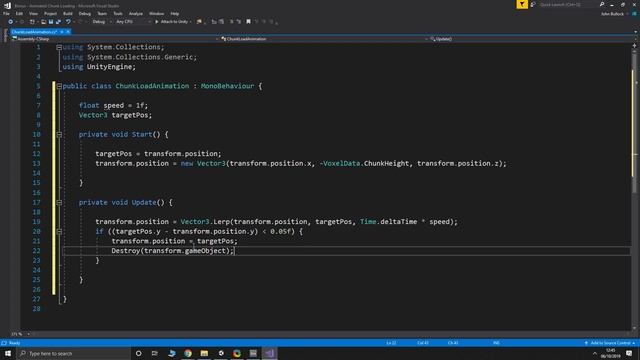Click the taskbar Type here to search box
This screenshot has height=360, width=640.
73,353
